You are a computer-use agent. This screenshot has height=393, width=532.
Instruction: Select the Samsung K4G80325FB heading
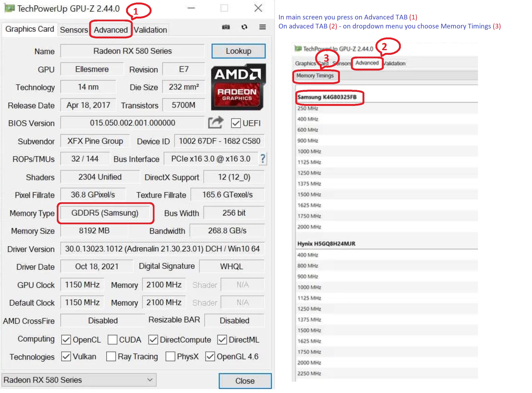pyautogui.click(x=327, y=97)
